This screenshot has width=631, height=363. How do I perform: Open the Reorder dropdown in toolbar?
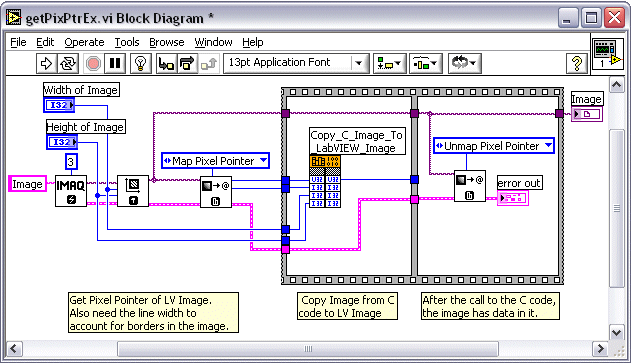[464, 64]
